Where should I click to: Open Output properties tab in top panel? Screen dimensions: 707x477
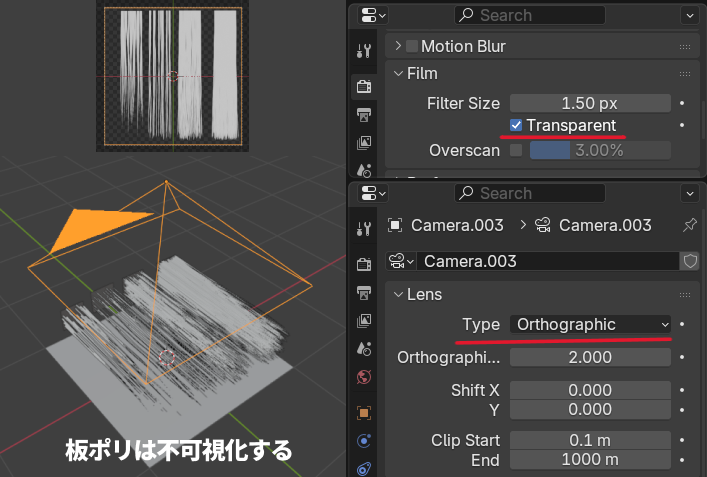[x=364, y=114]
